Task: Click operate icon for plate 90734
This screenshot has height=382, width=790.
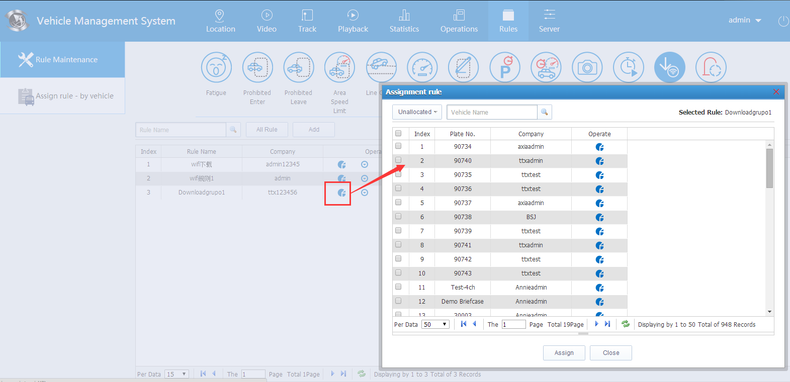Action: pos(600,147)
